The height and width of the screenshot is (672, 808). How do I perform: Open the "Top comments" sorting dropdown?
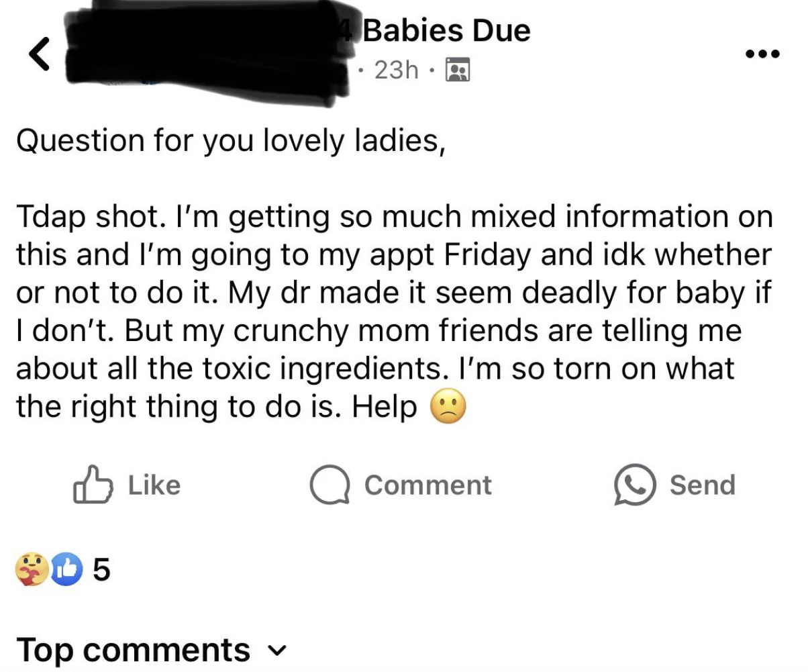pyautogui.click(x=134, y=649)
